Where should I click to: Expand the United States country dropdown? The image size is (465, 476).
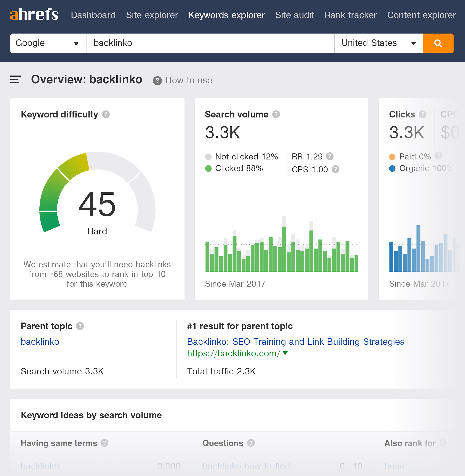[x=413, y=43]
